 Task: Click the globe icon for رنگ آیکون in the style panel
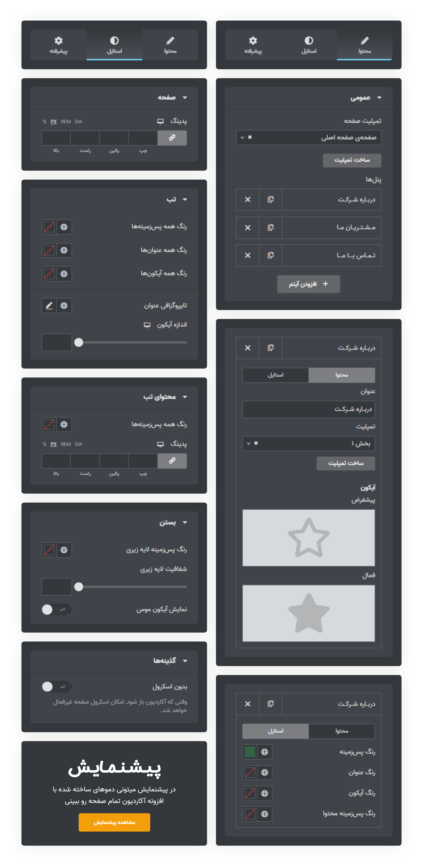pyautogui.click(x=264, y=793)
